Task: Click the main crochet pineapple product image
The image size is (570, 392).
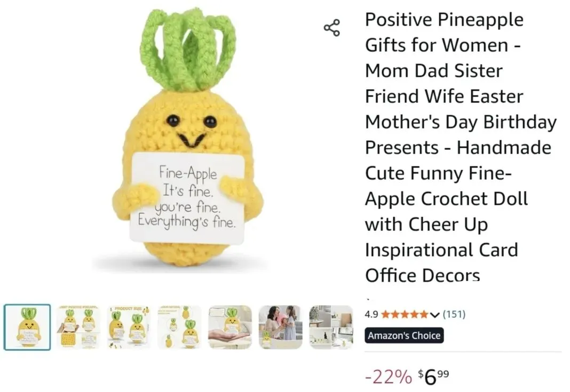Action: coord(187,138)
